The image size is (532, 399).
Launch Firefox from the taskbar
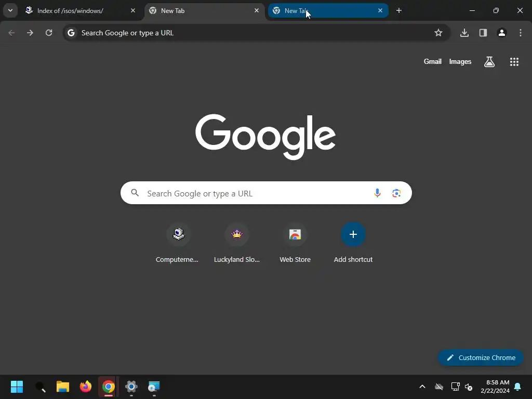tap(86, 387)
